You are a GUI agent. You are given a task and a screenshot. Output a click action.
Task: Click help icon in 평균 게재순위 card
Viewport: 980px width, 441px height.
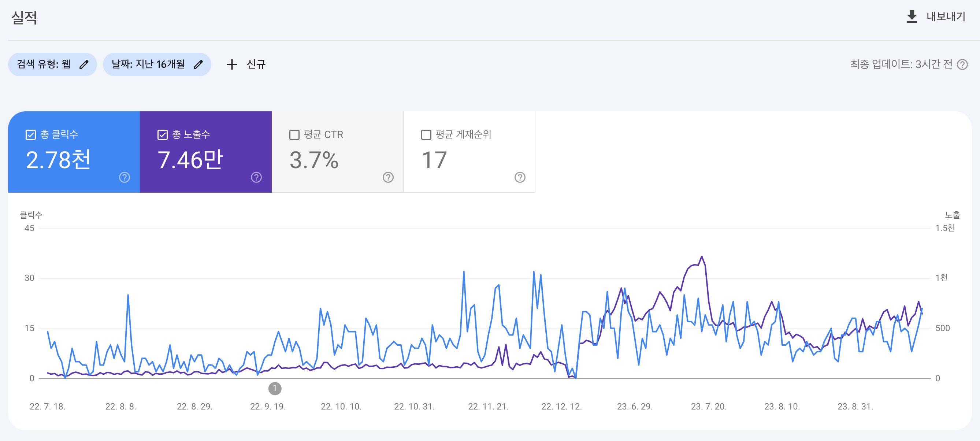(x=520, y=177)
